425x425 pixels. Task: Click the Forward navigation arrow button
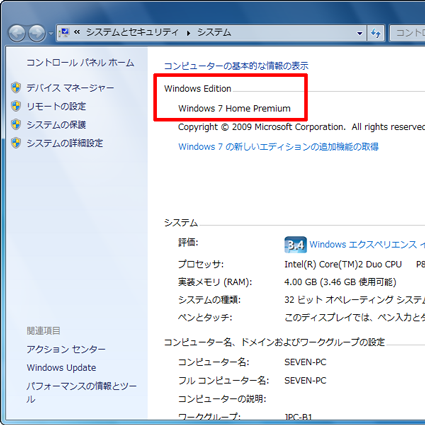pyautogui.click(x=37, y=33)
